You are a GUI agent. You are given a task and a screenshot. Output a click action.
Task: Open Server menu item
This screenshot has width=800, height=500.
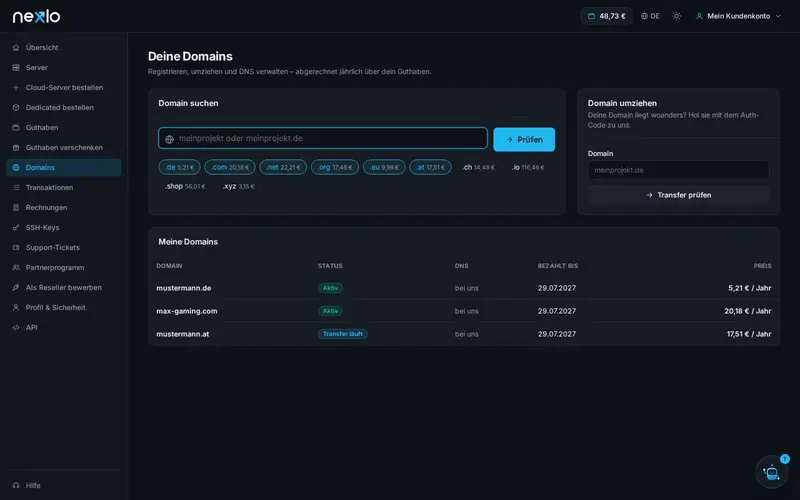64,67
